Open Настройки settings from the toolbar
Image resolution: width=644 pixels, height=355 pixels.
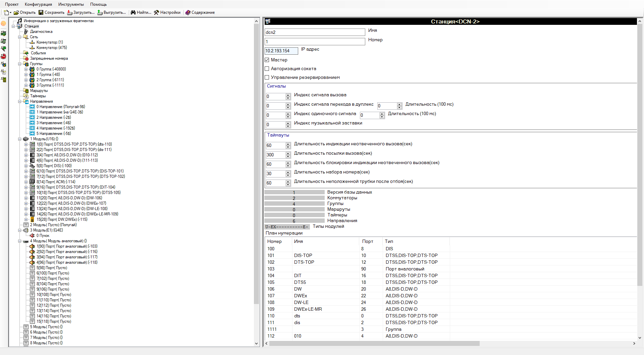156,12
